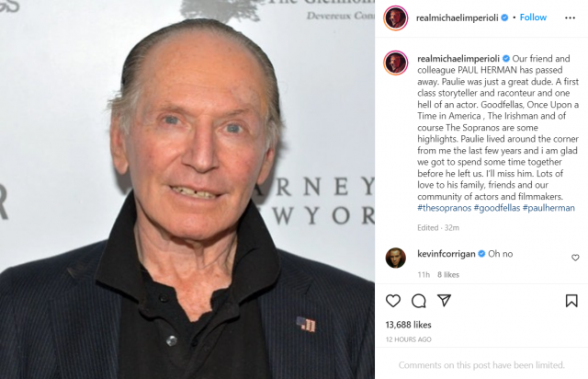Open kevinfcorrigan's avatar picture
Image resolution: width=588 pixels, height=379 pixels.
point(396,258)
